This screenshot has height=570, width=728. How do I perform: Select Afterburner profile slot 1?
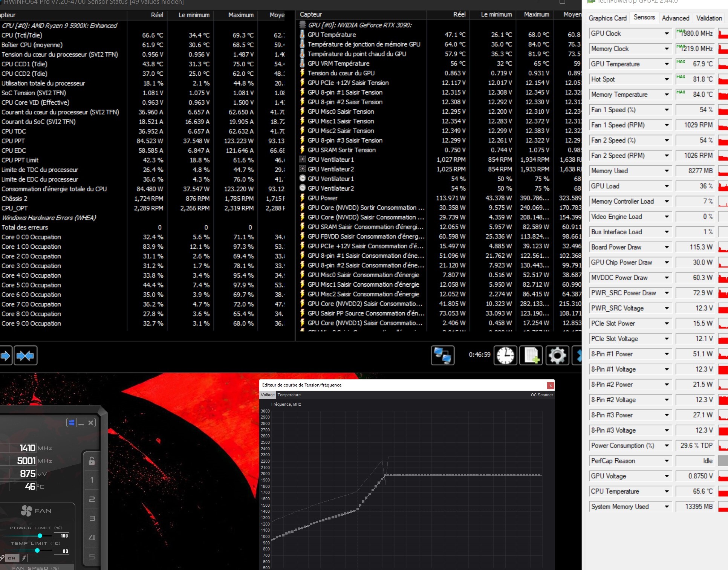click(92, 480)
